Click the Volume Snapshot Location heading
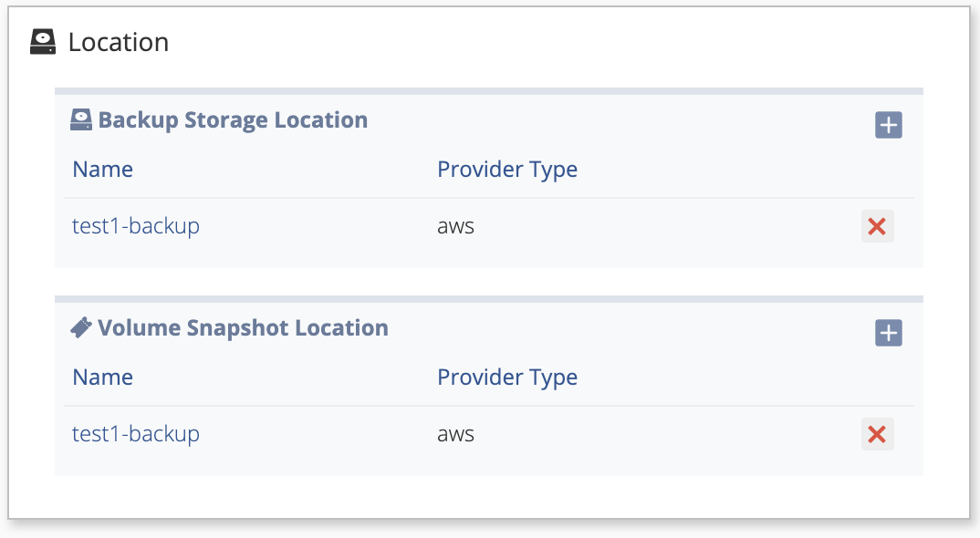Viewport: 980px width, 538px height. (x=243, y=328)
